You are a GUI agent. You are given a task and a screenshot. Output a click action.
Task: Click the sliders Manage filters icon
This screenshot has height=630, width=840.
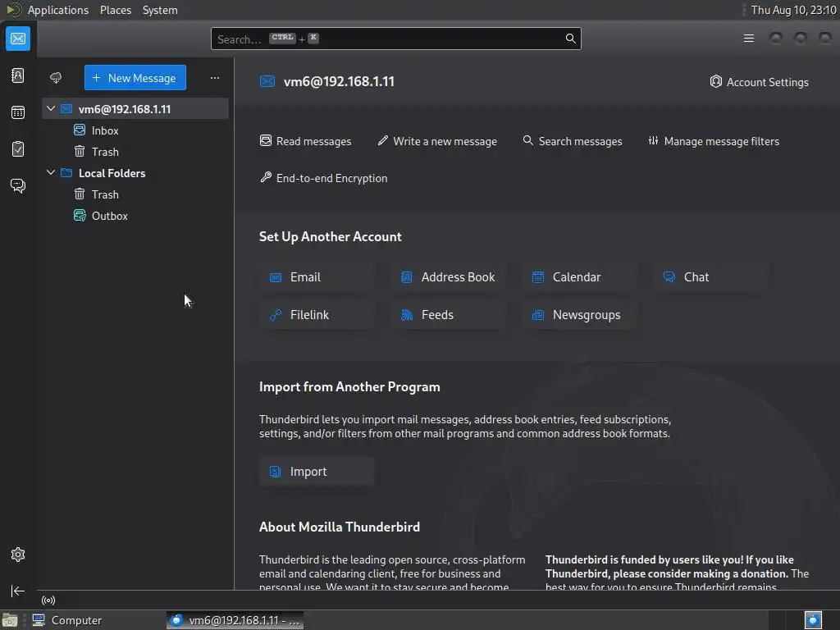point(653,141)
